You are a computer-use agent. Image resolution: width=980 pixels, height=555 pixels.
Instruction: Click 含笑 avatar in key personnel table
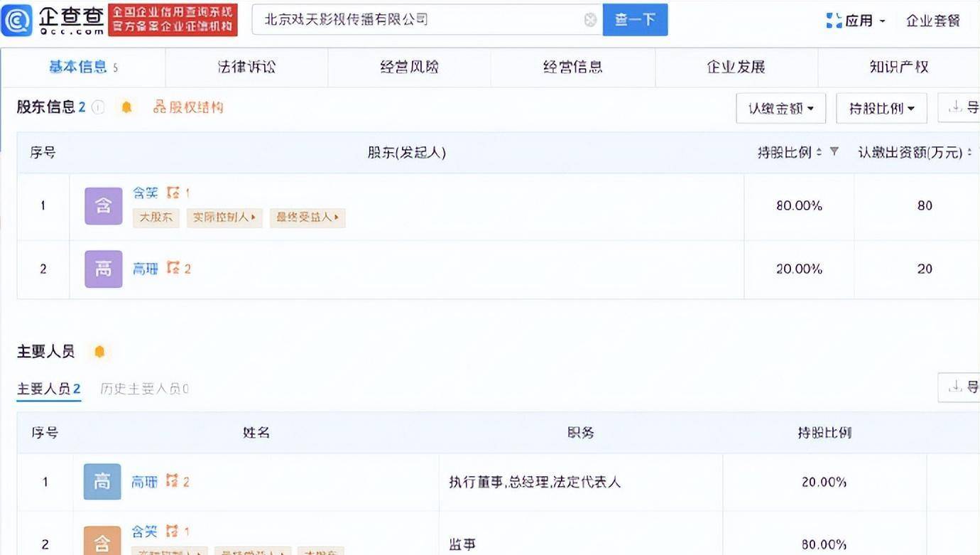point(102,541)
